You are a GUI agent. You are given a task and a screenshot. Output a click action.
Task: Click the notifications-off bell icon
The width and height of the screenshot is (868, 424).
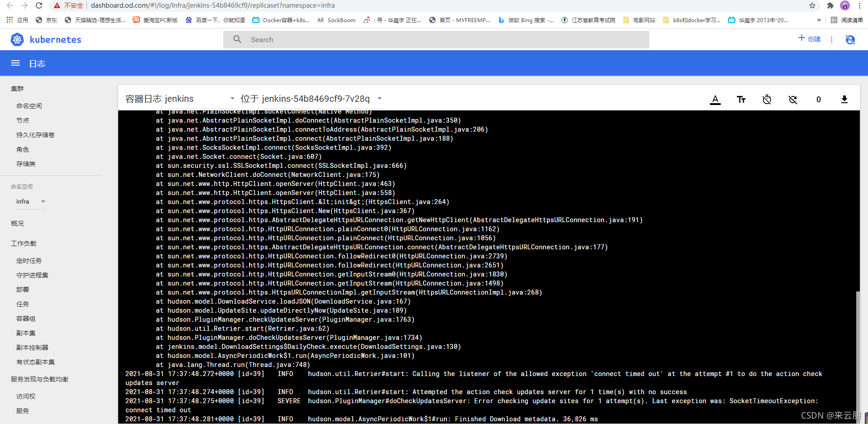[850, 39]
